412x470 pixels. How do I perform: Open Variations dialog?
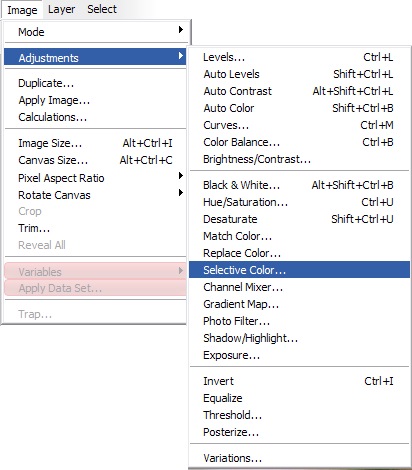tap(299, 458)
